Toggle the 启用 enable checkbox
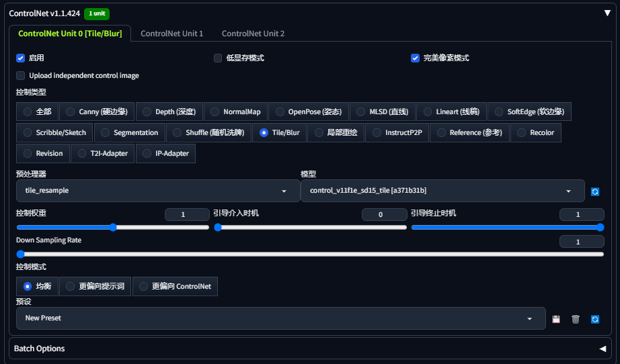620x364 pixels. click(x=21, y=58)
